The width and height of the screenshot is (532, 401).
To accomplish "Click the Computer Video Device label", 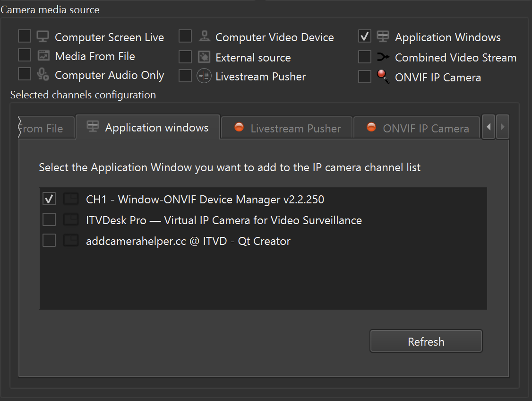I will [275, 37].
